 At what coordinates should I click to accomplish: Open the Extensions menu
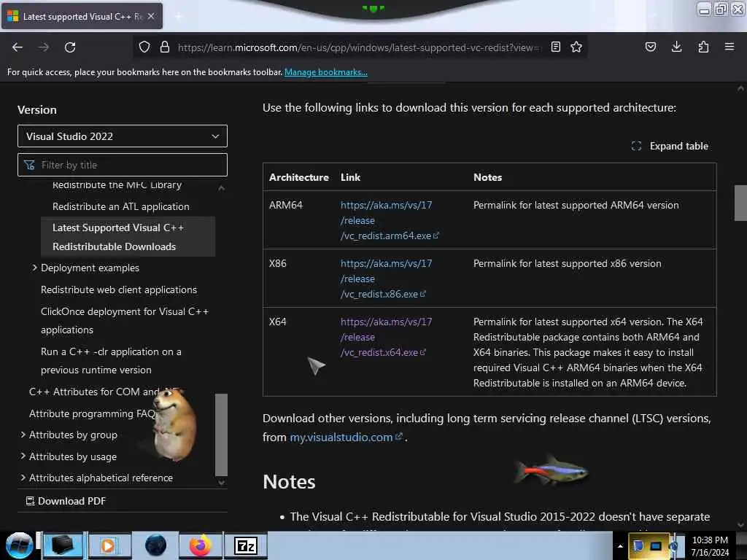(x=703, y=47)
